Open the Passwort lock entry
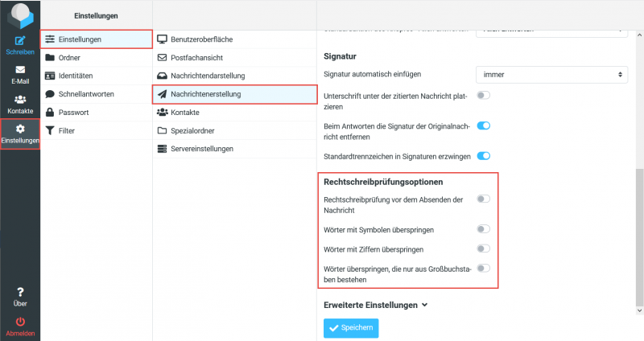644x341 pixels. click(x=73, y=112)
